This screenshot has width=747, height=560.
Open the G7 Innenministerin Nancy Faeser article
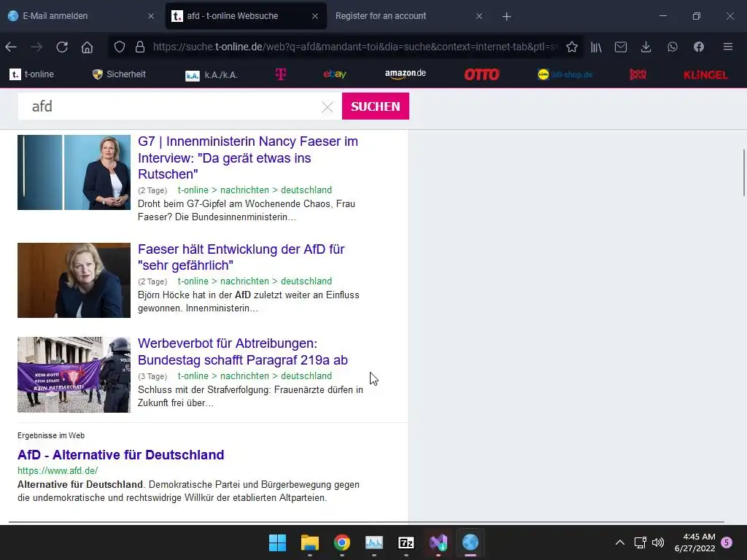click(248, 157)
